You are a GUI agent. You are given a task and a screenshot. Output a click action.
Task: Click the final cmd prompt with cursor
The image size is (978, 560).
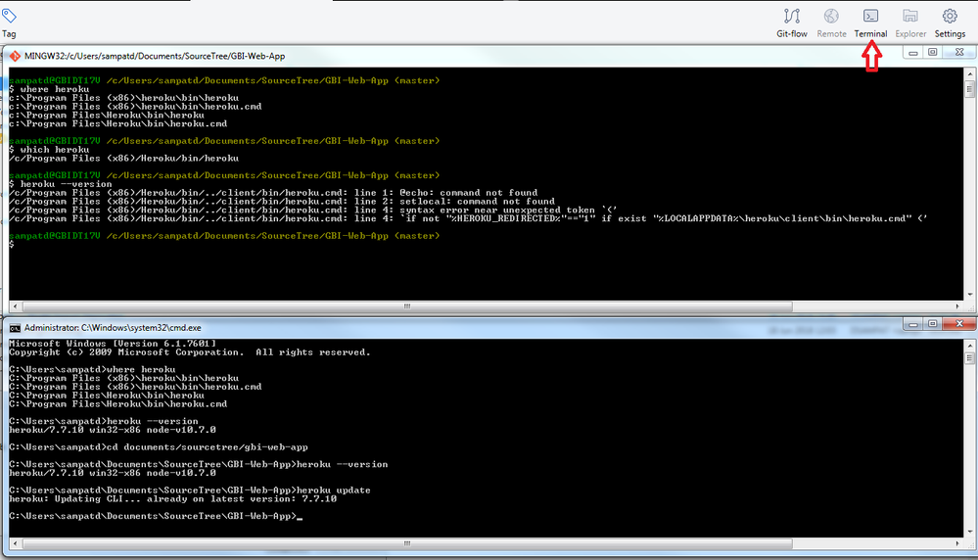pyautogui.click(x=156, y=516)
